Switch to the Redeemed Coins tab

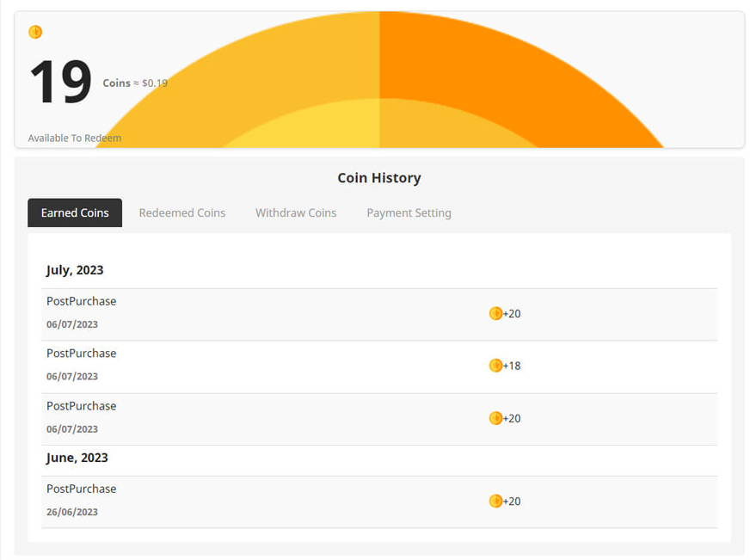(x=182, y=212)
